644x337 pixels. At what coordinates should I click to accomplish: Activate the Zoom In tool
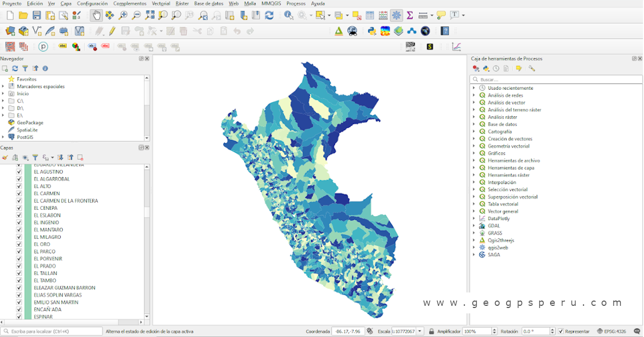(123, 15)
